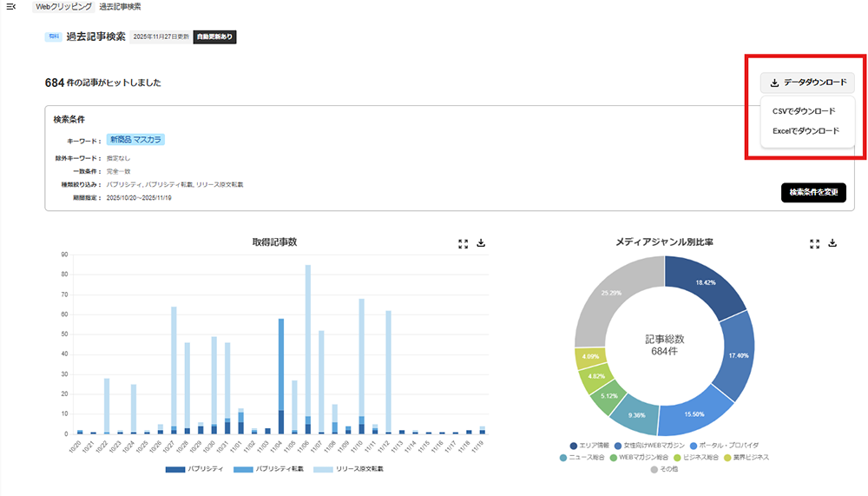Click the 684 件の記事がヒットしました text
Screen dimensions: 868x496
pyautogui.click(x=103, y=83)
